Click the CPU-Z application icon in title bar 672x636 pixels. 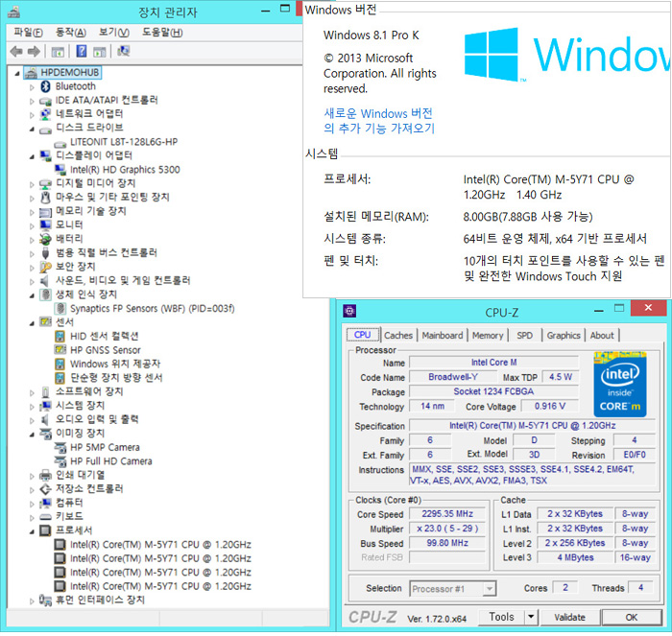[349, 311]
